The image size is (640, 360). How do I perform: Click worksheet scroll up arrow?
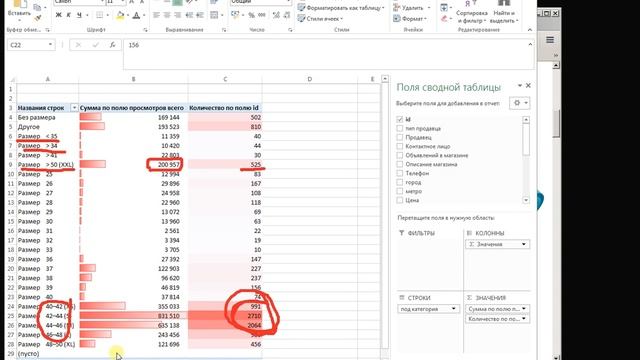[385, 78]
